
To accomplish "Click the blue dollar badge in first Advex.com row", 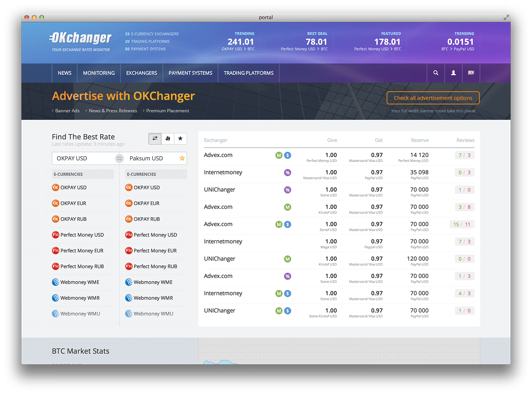I will point(287,155).
